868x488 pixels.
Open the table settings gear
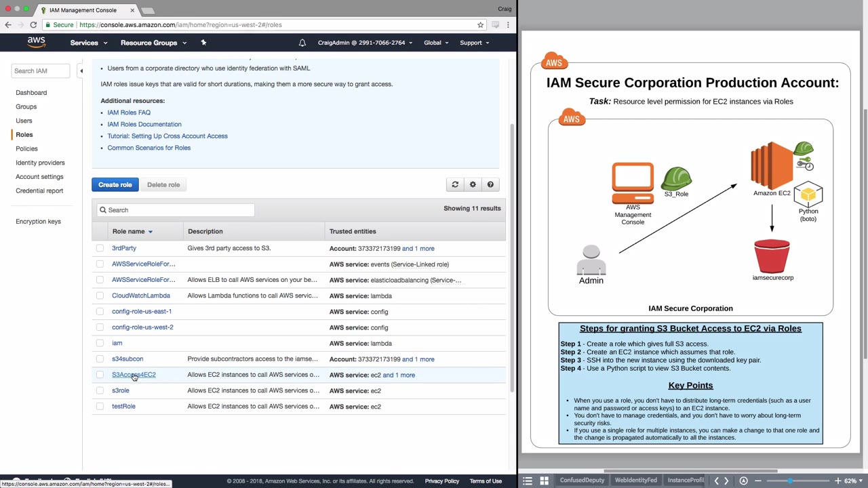pyautogui.click(x=473, y=184)
